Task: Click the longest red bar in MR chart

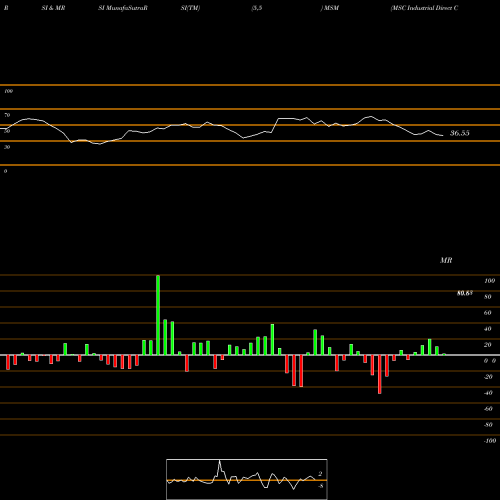Action: [x=380, y=374]
